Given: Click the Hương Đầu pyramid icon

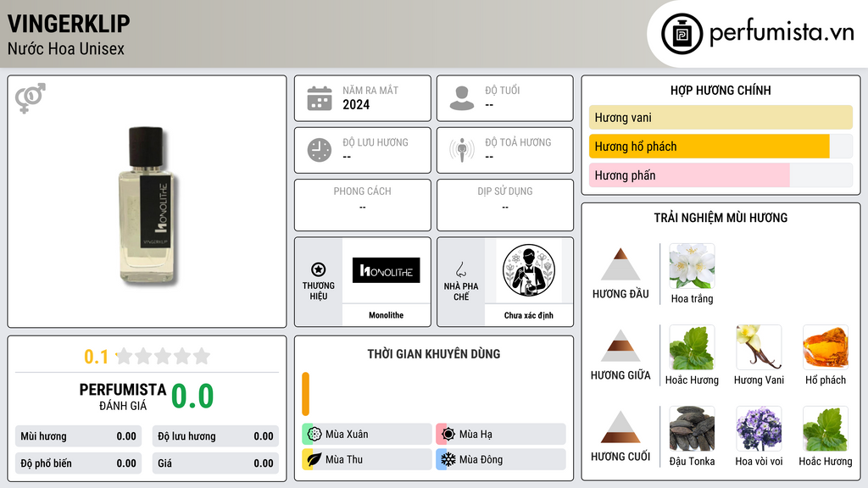Looking at the screenshot, I should point(620,264).
